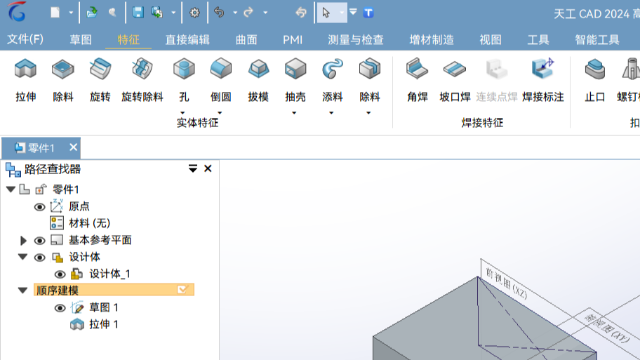Image resolution: width=640 pixels, height=360 pixels.
Task: Close the 零件1 document tab
Action: 73,147
